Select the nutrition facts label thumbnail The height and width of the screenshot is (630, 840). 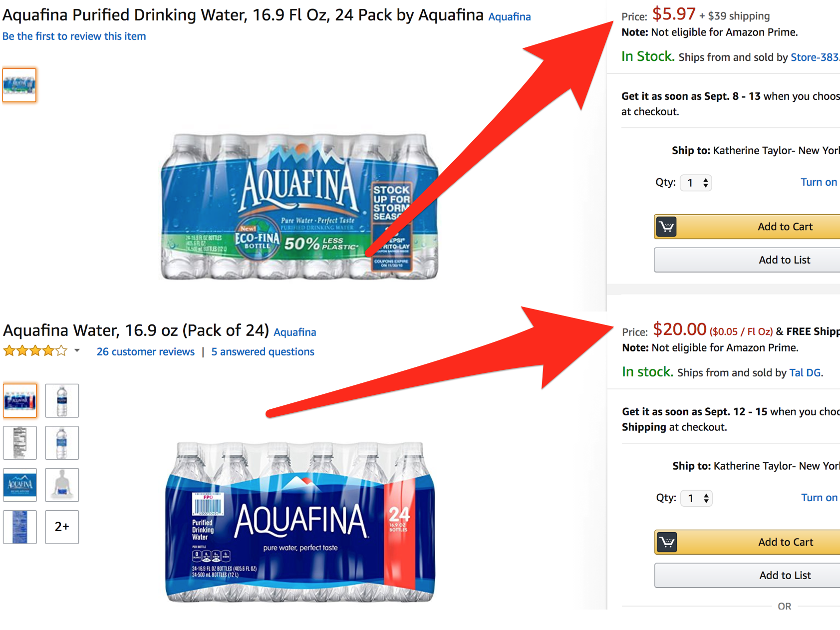coord(20,443)
